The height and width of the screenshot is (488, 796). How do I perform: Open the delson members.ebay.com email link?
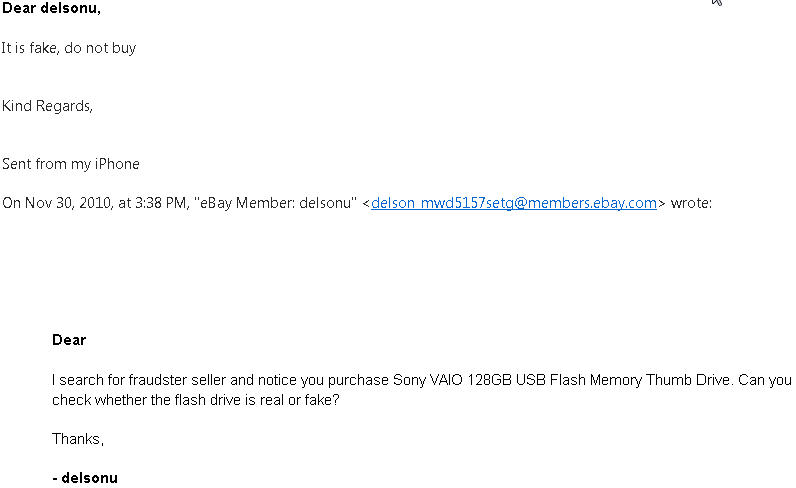514,203
